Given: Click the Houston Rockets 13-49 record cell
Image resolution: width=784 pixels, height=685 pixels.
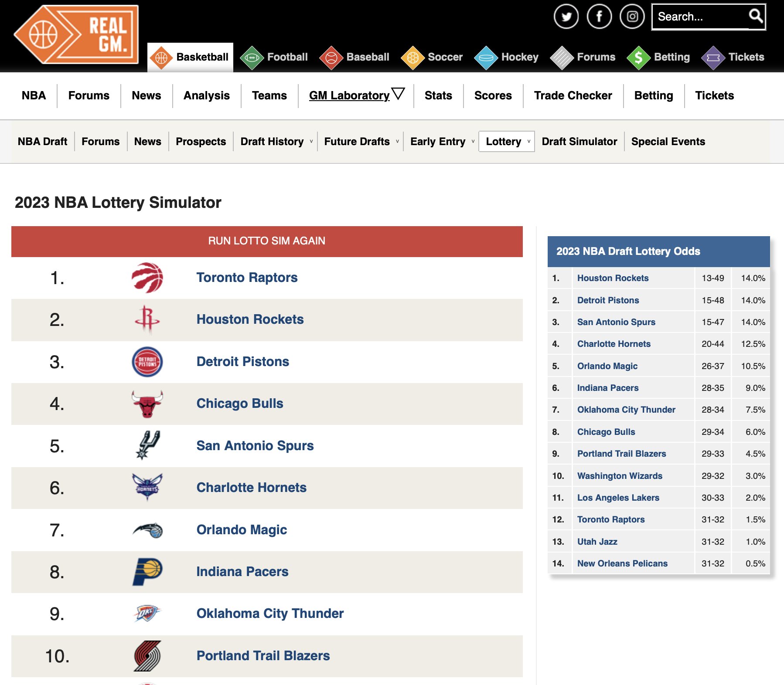Looking at the screenshot, I should [x=713, y=278].
